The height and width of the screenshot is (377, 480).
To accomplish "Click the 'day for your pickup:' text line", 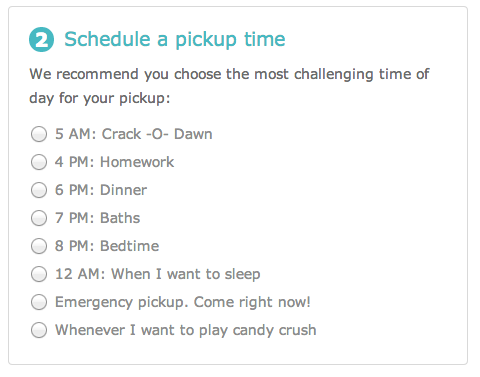I will (100, 99).
